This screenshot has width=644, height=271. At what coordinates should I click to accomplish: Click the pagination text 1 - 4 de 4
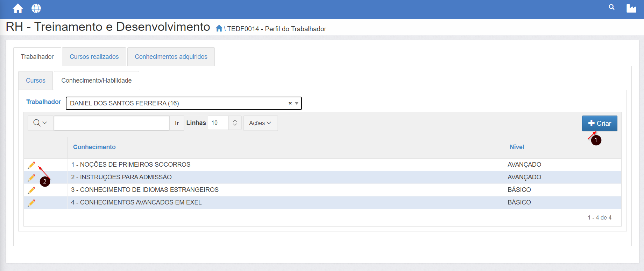coord(600,217)
